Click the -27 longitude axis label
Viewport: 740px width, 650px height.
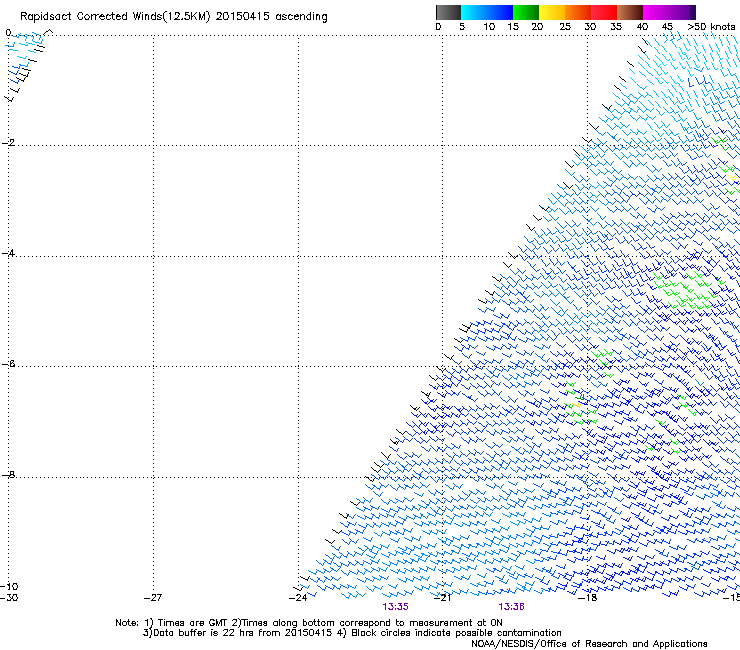153,598
